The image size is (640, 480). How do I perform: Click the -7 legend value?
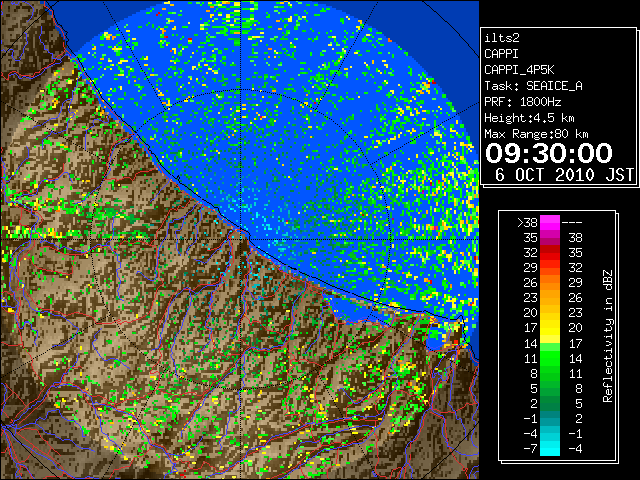(530, 448)
